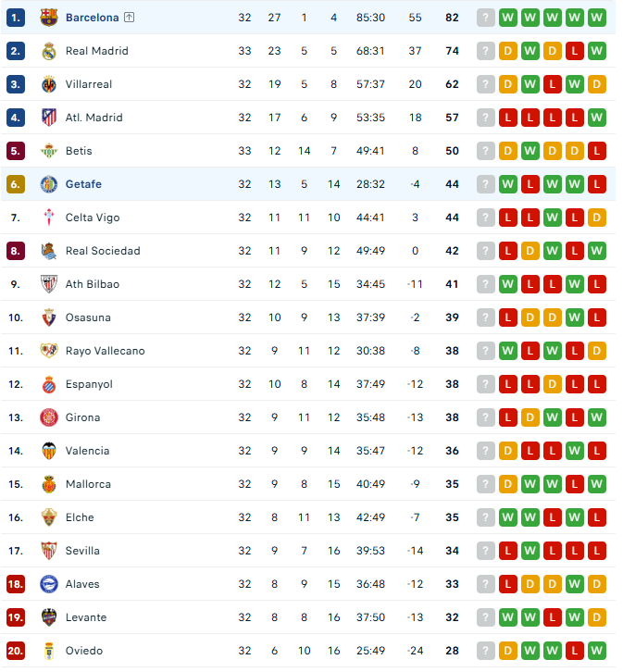623x672 pixels.
Task: Select the Villarreal yellow crest
Action: click(x=49, y=84)
